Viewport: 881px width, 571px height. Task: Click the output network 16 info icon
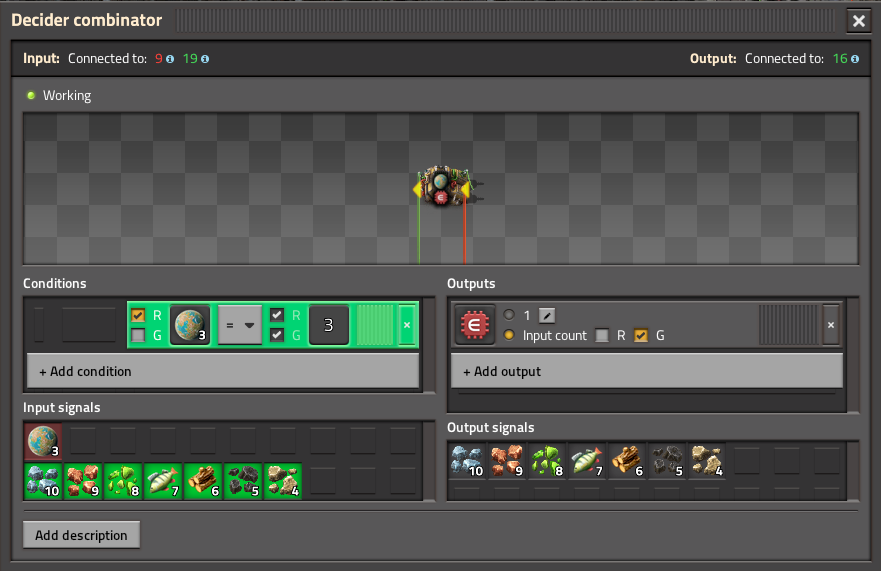coord(855,59)
